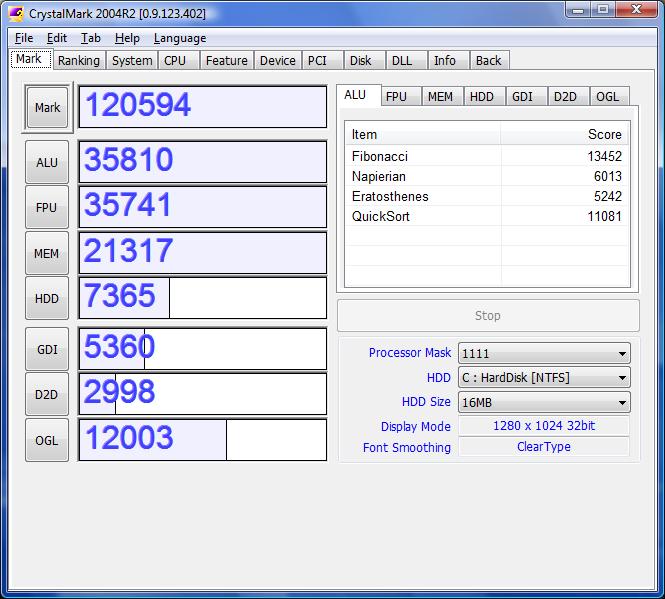Screen dimensions: 665x599
Task: Run the D2D benchmark button
Action: (47, 395)
